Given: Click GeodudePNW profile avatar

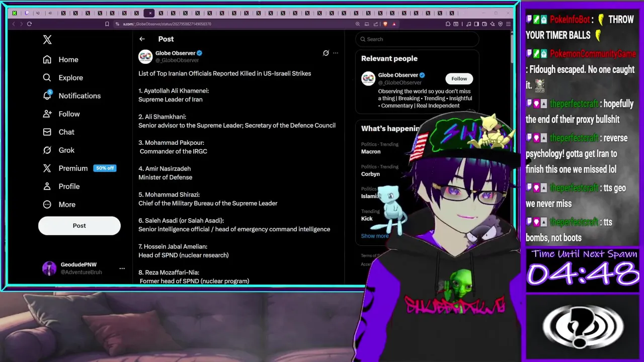Looking at the screenshot, I should 49,268.
